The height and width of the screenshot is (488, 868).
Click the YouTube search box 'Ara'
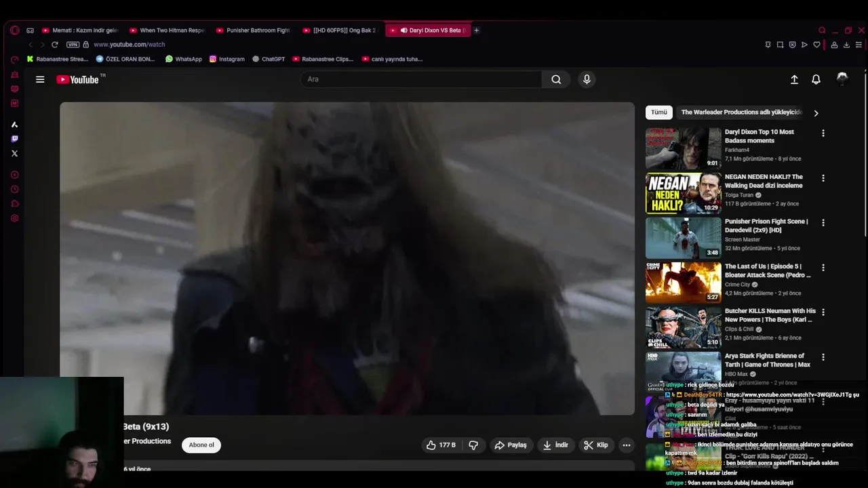click(422, 79)
